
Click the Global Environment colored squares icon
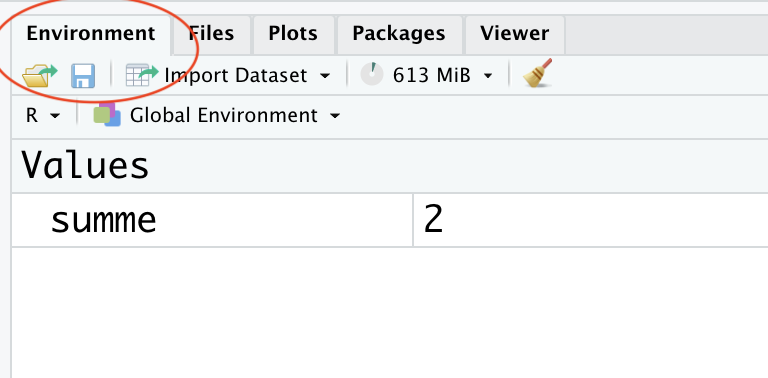(107, 115)
